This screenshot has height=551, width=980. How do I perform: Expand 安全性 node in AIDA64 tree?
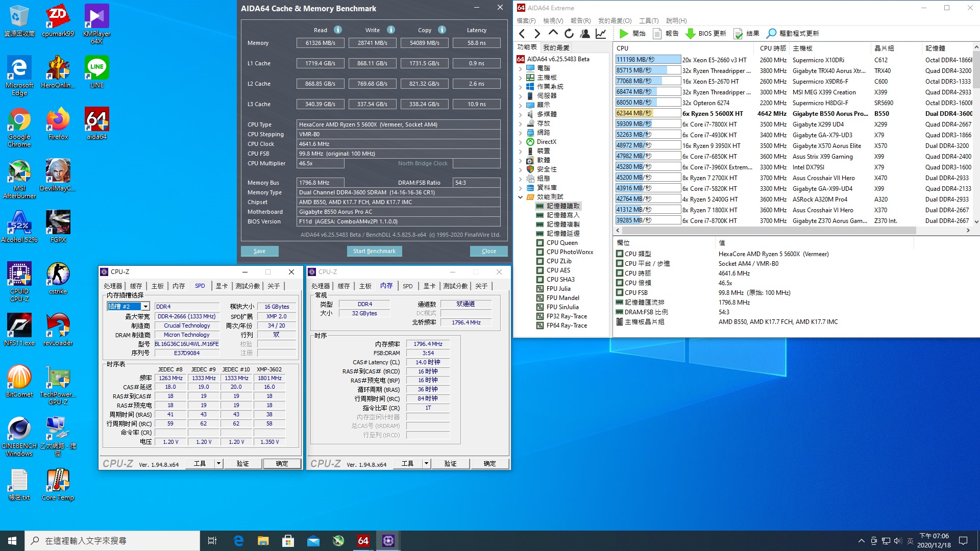pyautogui.click(x=520, y=169)
